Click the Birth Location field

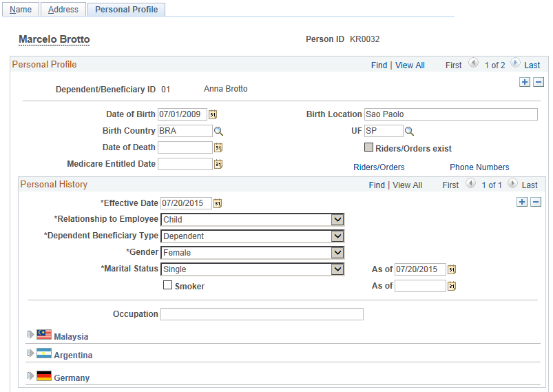[x=450, y=114]
